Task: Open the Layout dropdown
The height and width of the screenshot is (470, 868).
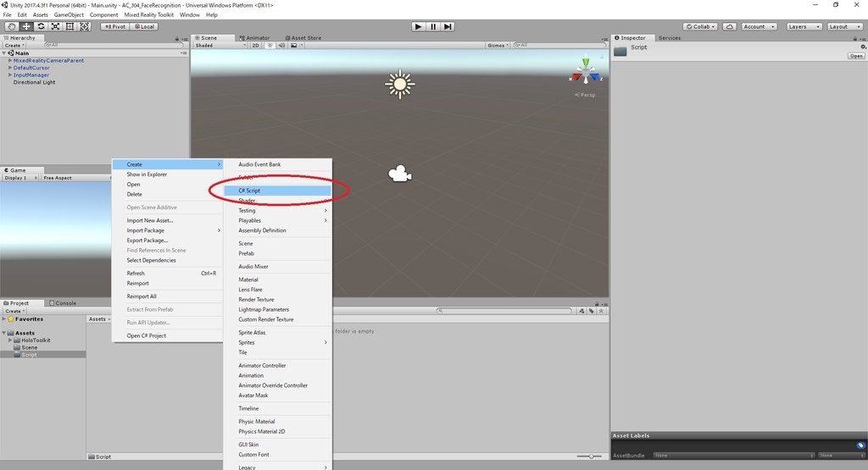Action: click(x=845, y=26)
